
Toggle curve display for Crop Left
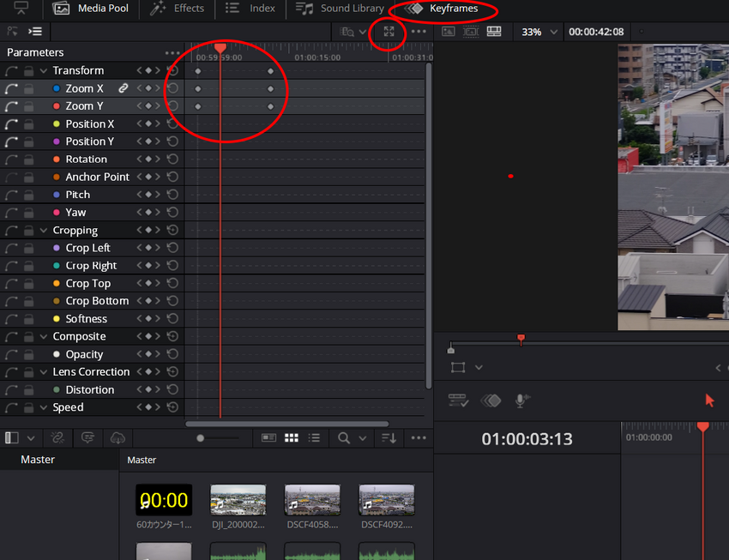tap(12, 248)
